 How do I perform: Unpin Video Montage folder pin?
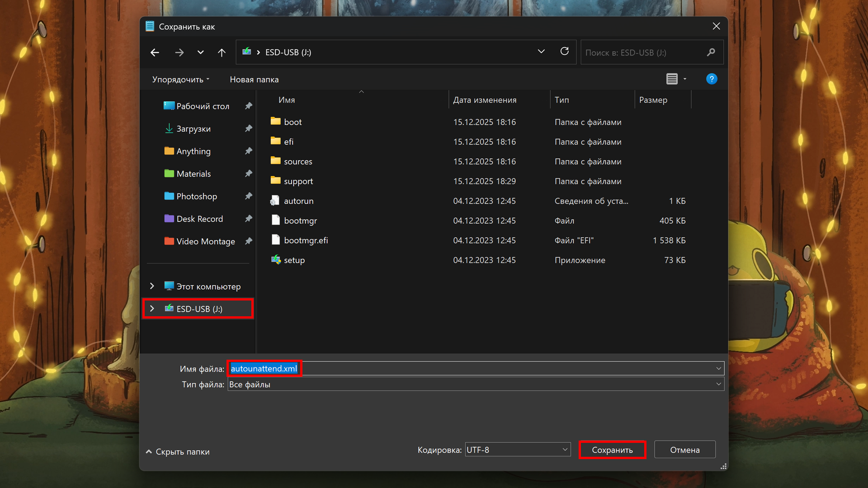coord(248,241)
